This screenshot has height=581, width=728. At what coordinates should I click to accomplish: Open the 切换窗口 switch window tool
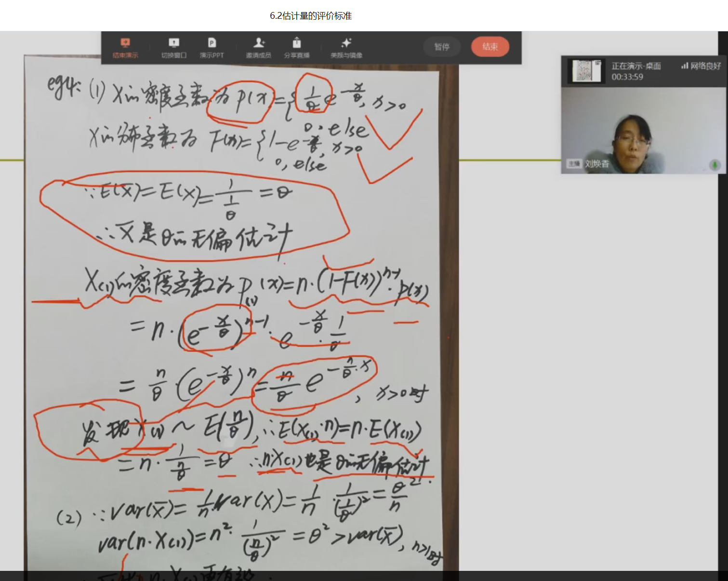tap(174, 43)
